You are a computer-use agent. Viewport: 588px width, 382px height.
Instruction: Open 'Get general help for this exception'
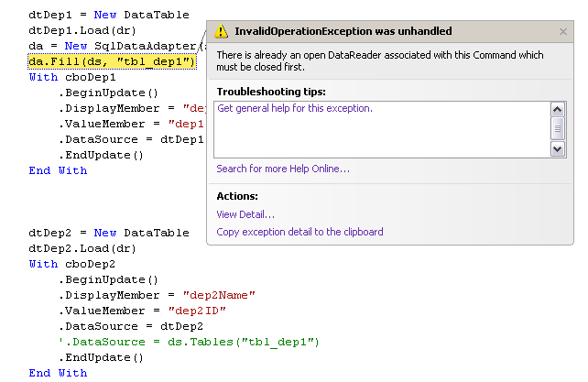pos(295,108)
